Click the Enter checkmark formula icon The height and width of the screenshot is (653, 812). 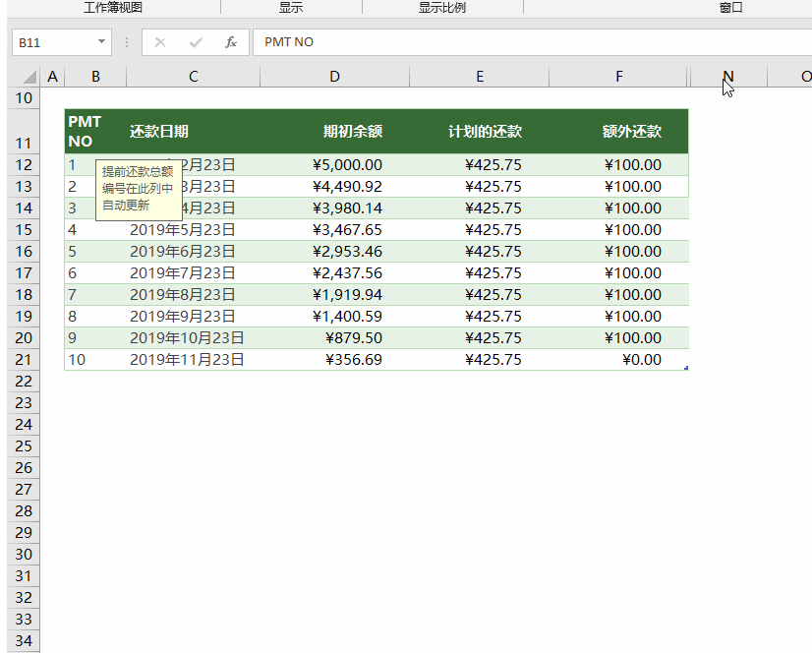click(x=196, y=42)
